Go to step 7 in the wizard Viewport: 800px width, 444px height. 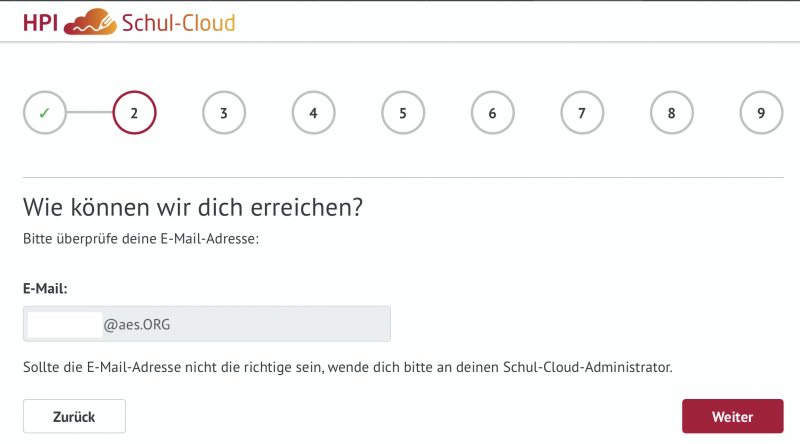[x=582, y=113]
